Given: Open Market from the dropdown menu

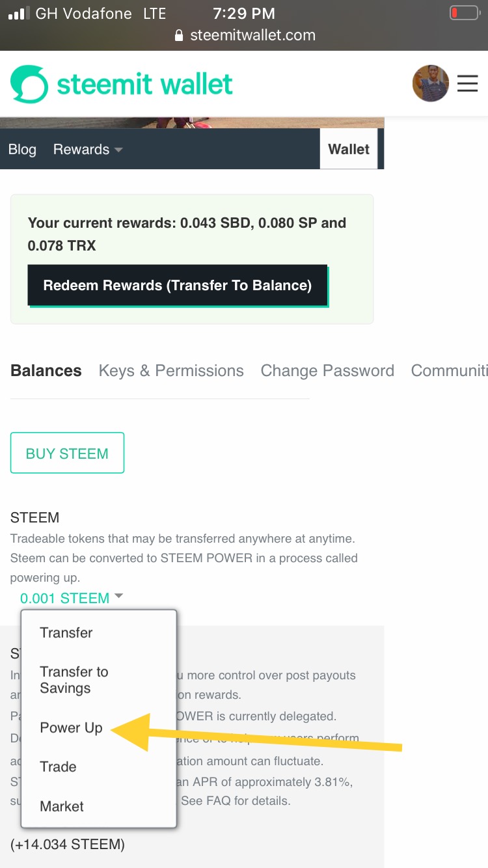Looking at the screenshot, I should click(x=62, y=806).
